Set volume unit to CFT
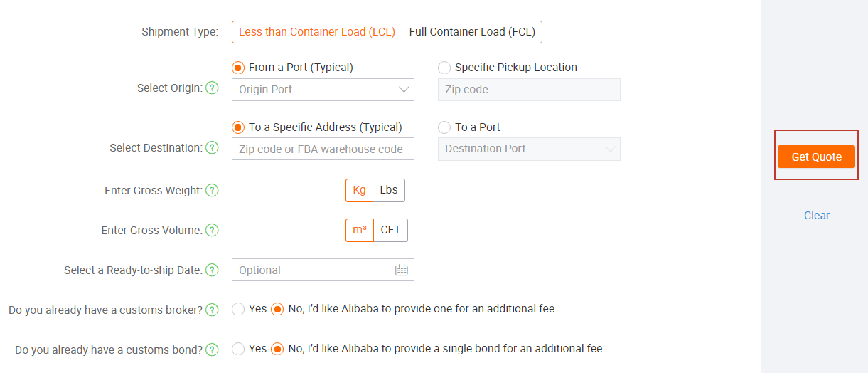This screenshot has width=868, height=373. pyautogui.click(x=390, y=230)
